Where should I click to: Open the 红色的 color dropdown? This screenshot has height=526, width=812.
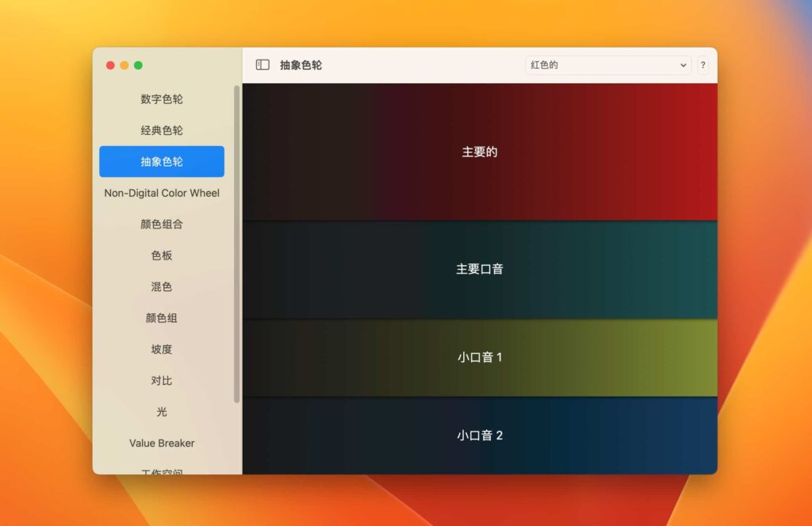click(x=607, y=65)
